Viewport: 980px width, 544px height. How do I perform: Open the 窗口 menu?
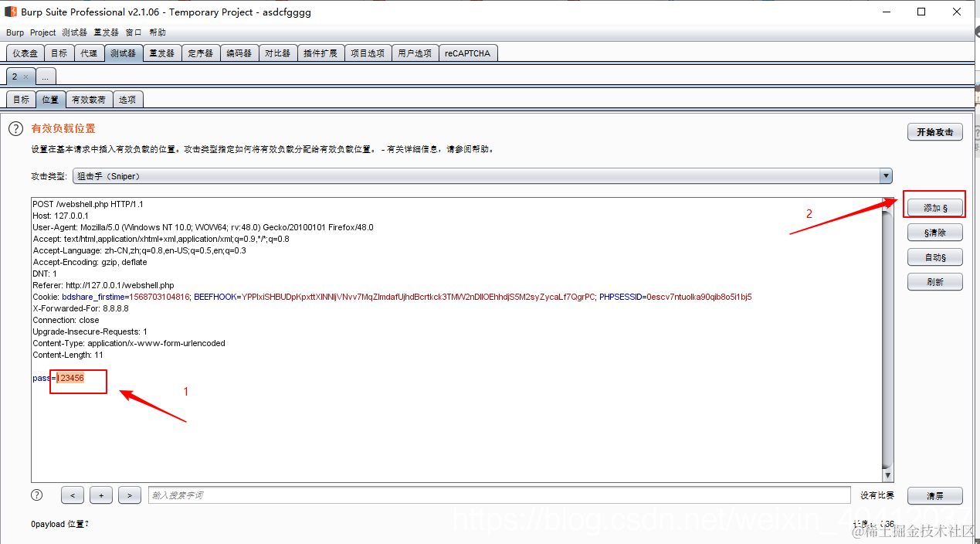click(x=134, y=32)
